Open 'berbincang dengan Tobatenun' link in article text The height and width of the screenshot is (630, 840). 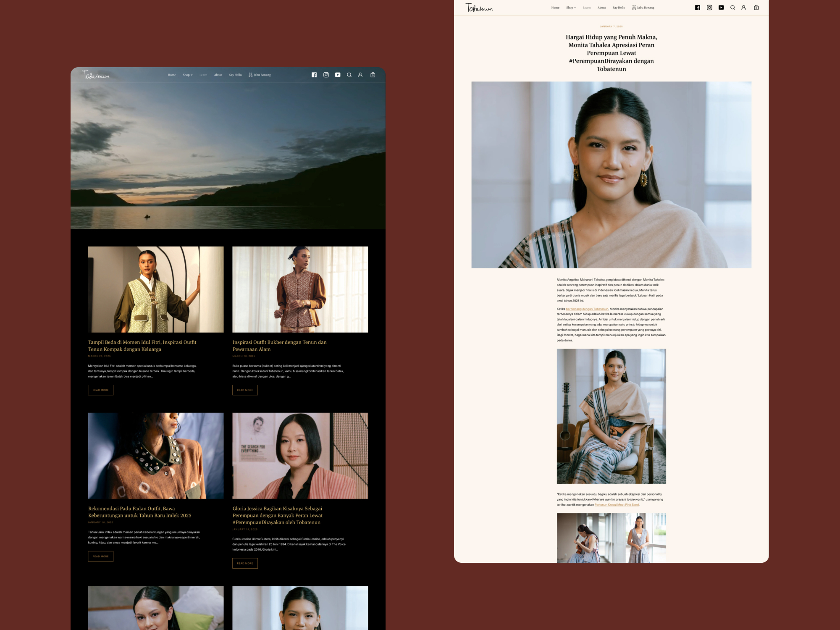tap(587, 309)
